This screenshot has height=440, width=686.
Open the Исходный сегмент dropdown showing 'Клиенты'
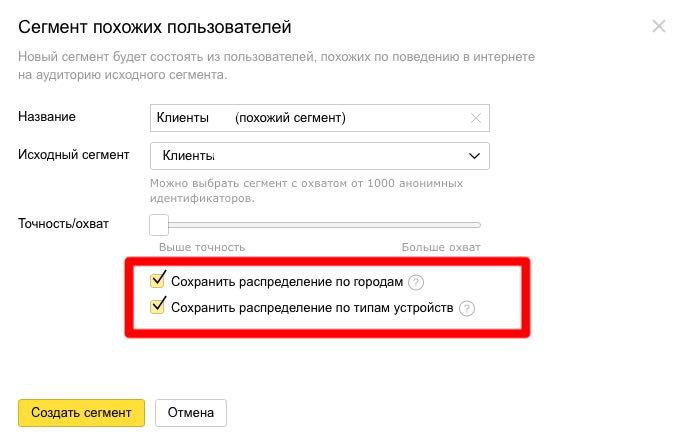point(310,156)
